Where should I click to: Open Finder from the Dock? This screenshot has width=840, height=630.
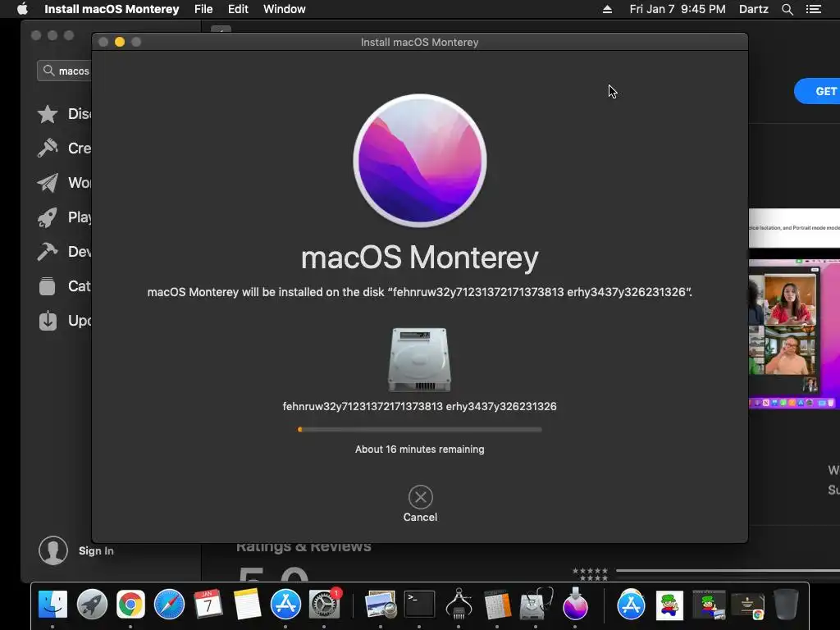coord(52,605)
